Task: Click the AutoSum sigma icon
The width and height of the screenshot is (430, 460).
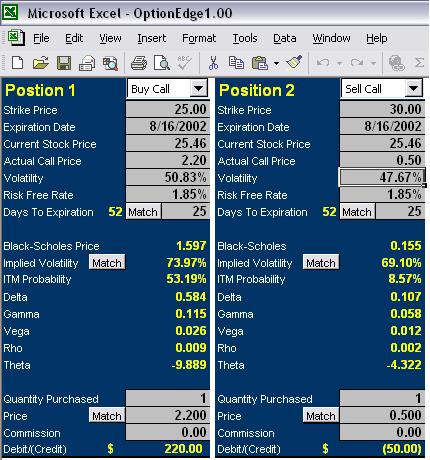Action: pos(419,63)
